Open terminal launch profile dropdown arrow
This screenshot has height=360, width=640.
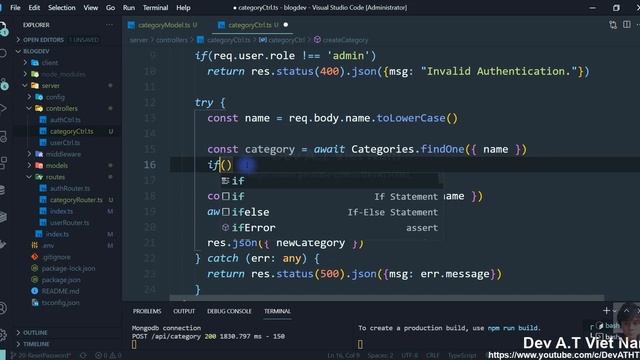pos(614,311)
